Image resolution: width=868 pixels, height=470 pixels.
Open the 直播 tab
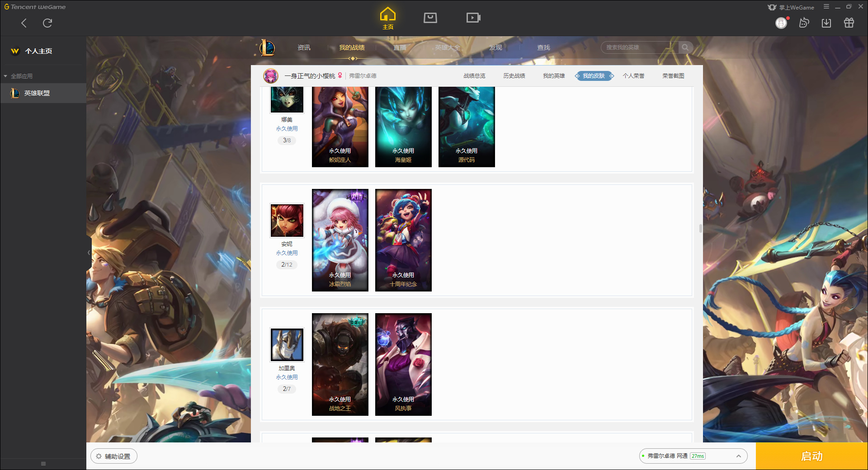(400, 47)
